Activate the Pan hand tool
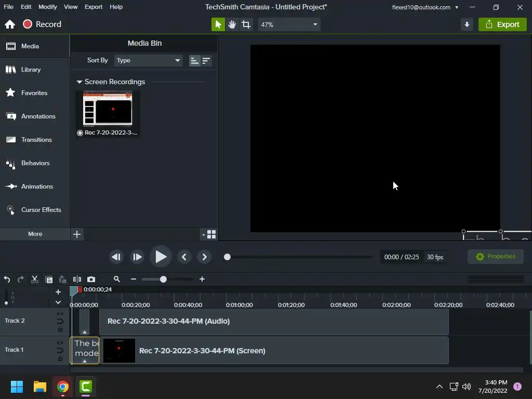The image size is (532, 399). (x=232, y=24)
